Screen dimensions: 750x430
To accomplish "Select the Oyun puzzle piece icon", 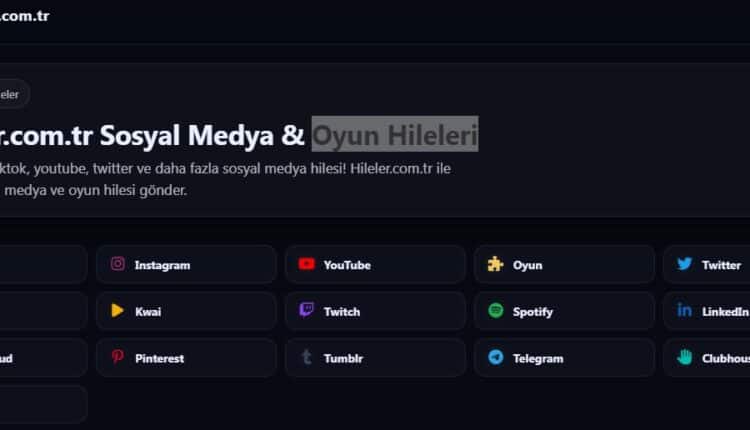I will (x=495, y=265).
